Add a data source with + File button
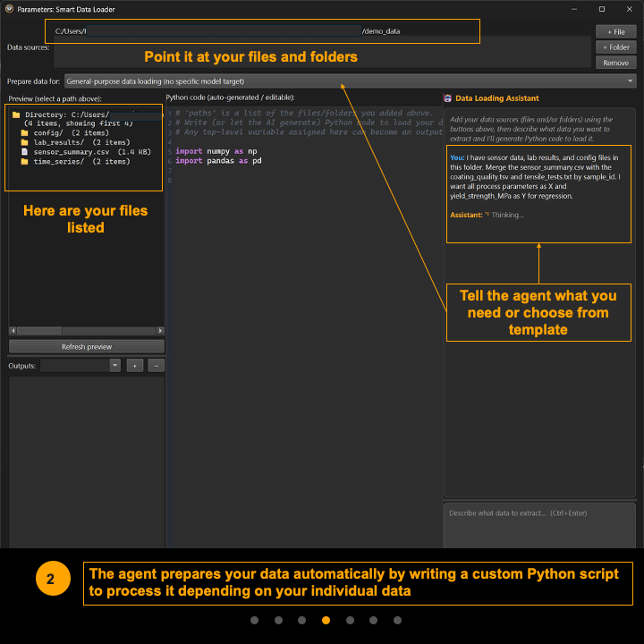This screenshot has width=644, height=644. pos(615,31)
